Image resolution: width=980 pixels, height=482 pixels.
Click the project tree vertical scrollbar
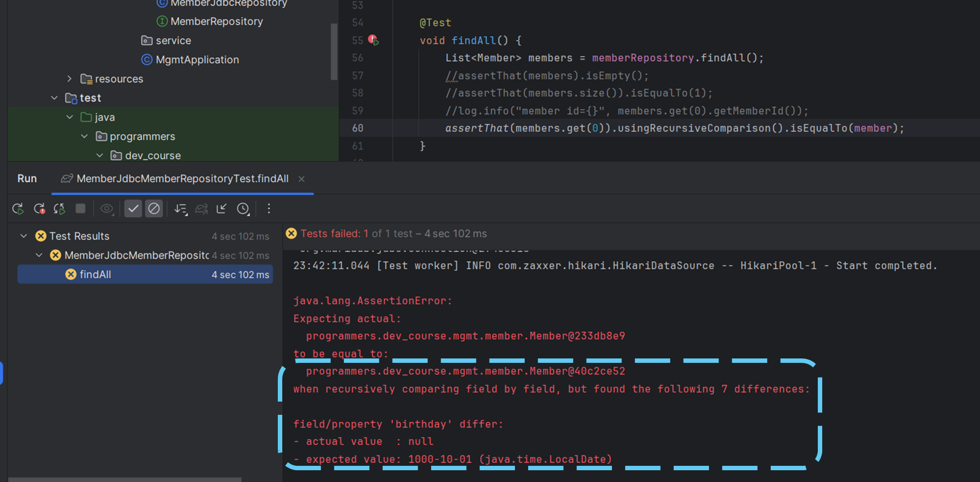click(334, 51)
